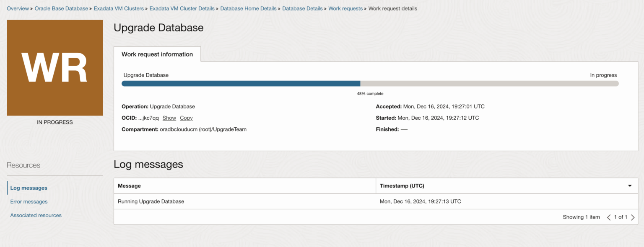Open the Error messages section
The image size is (644, 247).
29,201
